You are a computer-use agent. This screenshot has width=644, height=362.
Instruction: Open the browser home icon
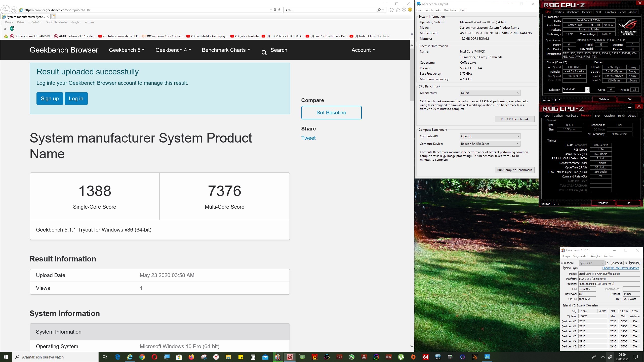pos(391,10)
